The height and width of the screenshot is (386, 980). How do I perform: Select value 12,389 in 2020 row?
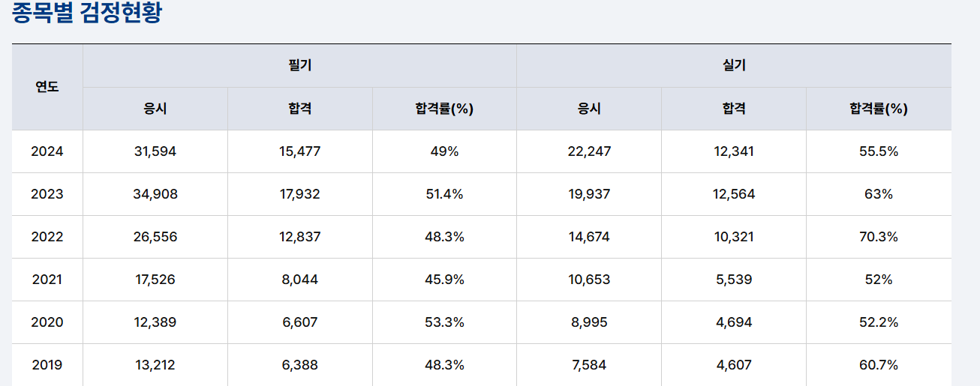pos(155,322)
